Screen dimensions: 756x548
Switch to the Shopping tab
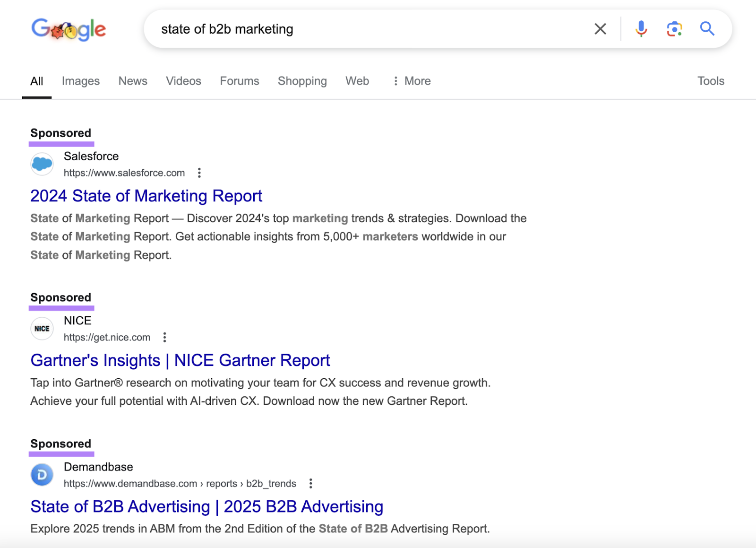pyautogui.click(x=302, y=81)
